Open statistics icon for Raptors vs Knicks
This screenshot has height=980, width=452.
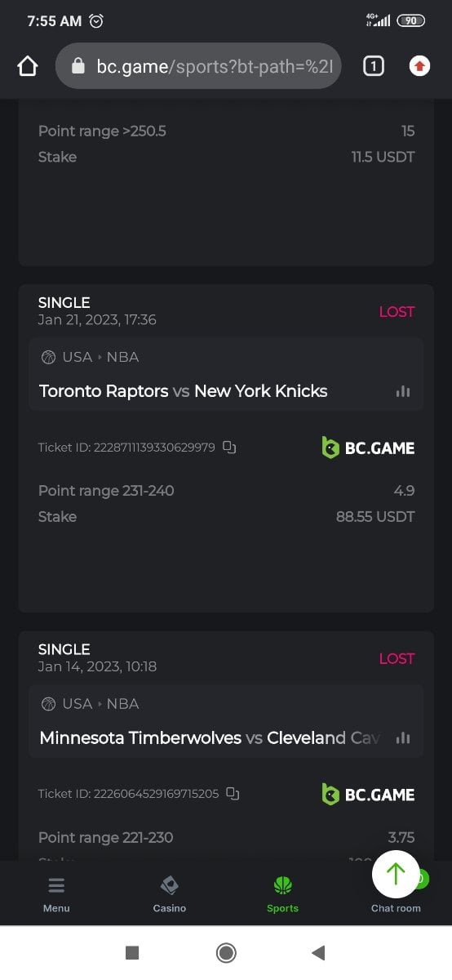click(402, 391)
